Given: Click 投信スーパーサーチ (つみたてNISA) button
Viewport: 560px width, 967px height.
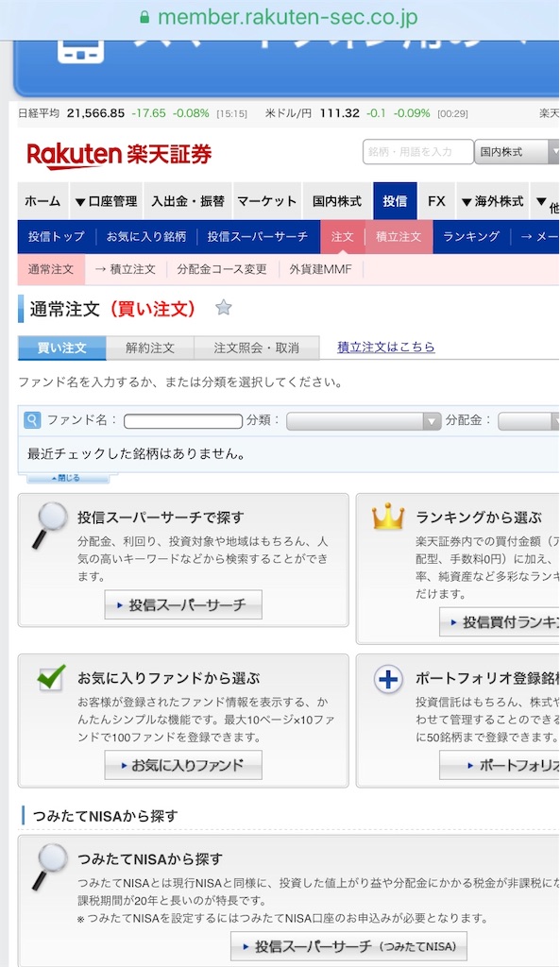Looking at the screenshot, I should [x=349, y=946].
